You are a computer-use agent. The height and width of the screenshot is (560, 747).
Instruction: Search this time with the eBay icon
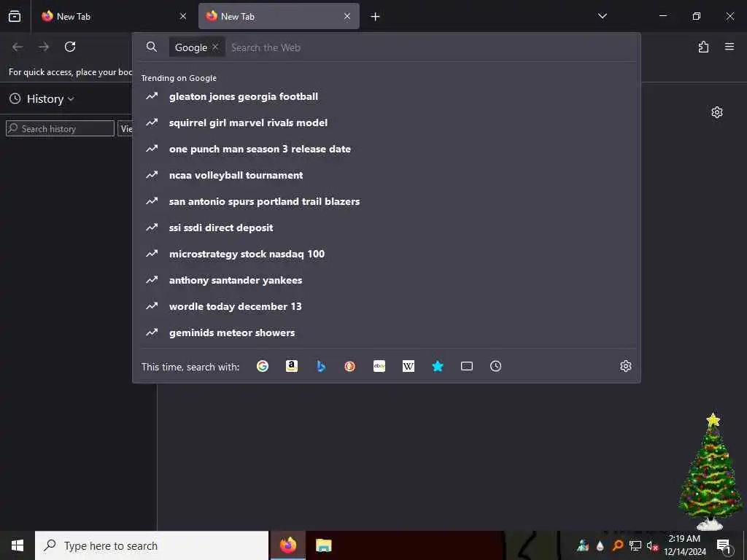coord(379,366)
